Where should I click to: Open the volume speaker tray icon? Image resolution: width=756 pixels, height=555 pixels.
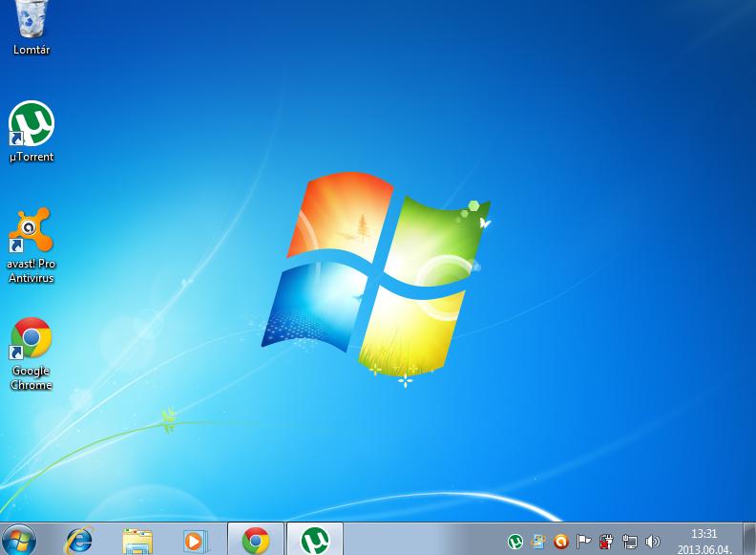coord(652,542)
